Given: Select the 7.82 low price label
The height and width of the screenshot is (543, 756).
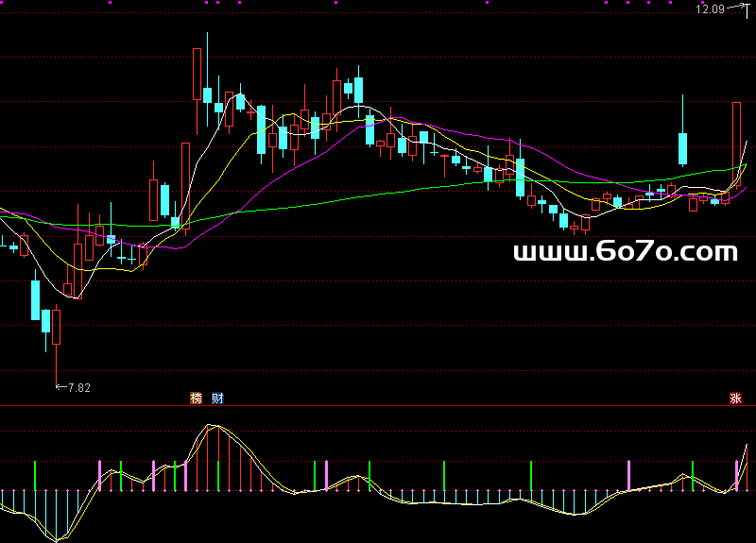Looking at the screenshot, I should click(79, 388).
